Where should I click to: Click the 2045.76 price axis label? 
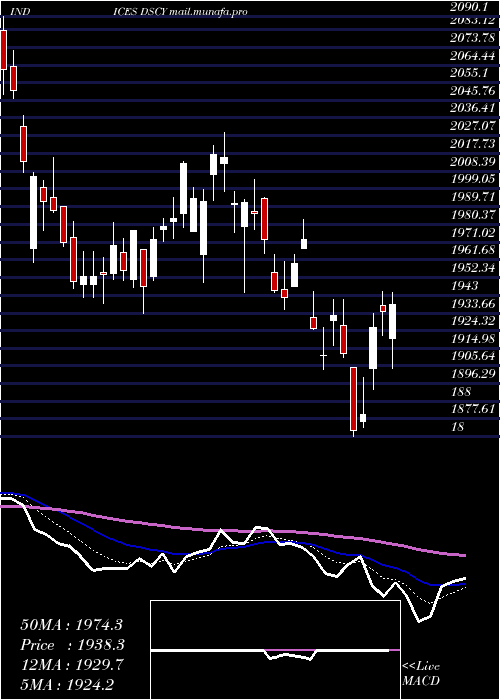[x=472, y=91]
